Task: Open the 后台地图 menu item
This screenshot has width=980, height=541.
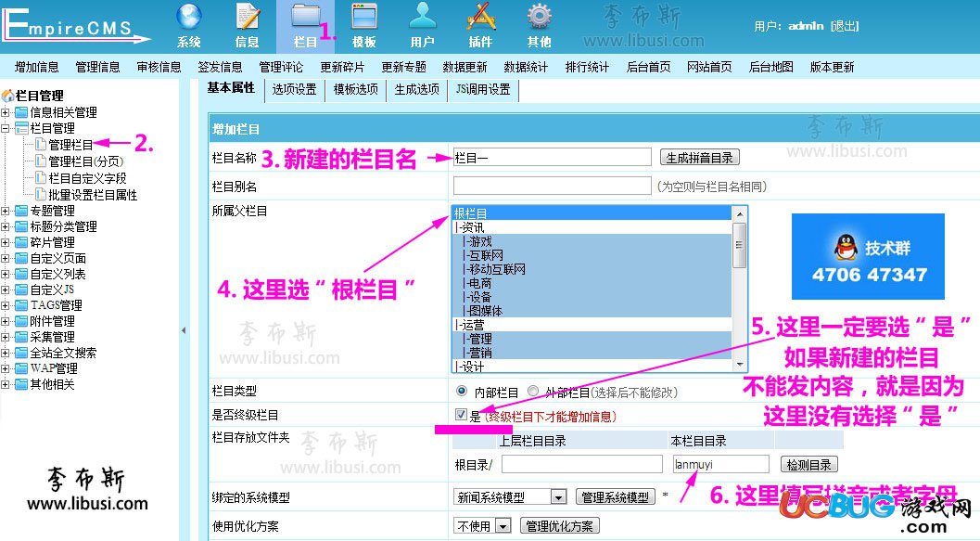Action: click(x=771, y=67)
